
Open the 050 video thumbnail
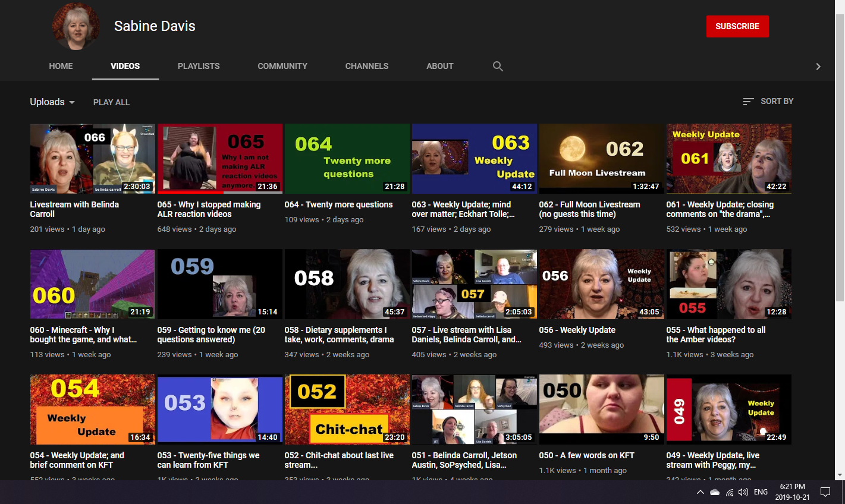(601, 409)
